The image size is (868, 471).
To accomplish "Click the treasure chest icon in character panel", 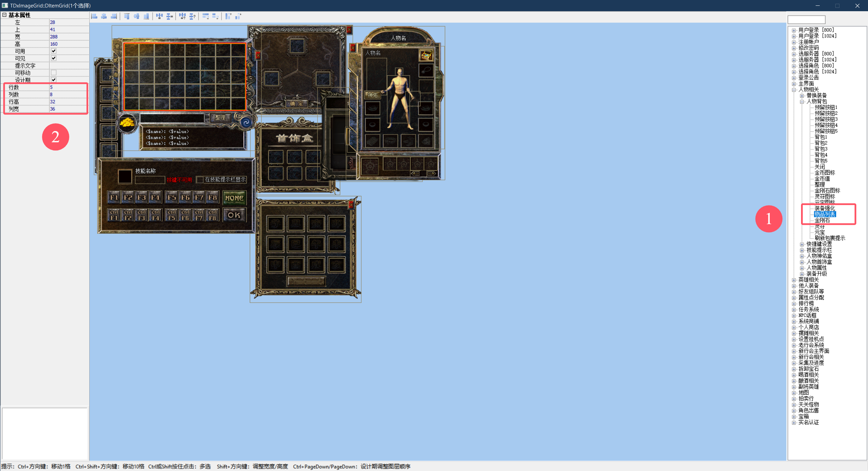I will (x=426, y=55).
